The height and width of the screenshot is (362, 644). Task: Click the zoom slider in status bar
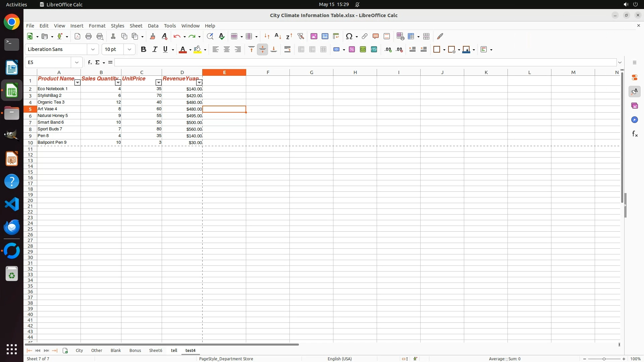(x=604, y=359)
